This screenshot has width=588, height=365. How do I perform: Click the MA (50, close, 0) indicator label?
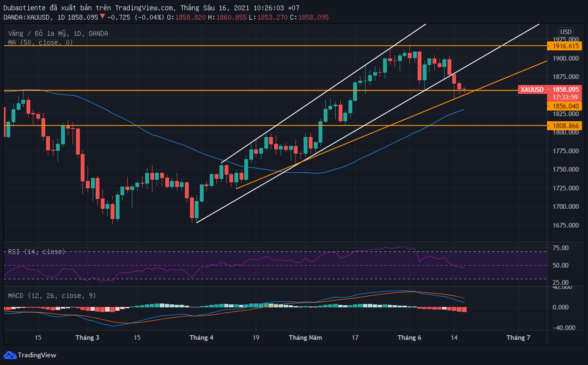tap(41, 42)
